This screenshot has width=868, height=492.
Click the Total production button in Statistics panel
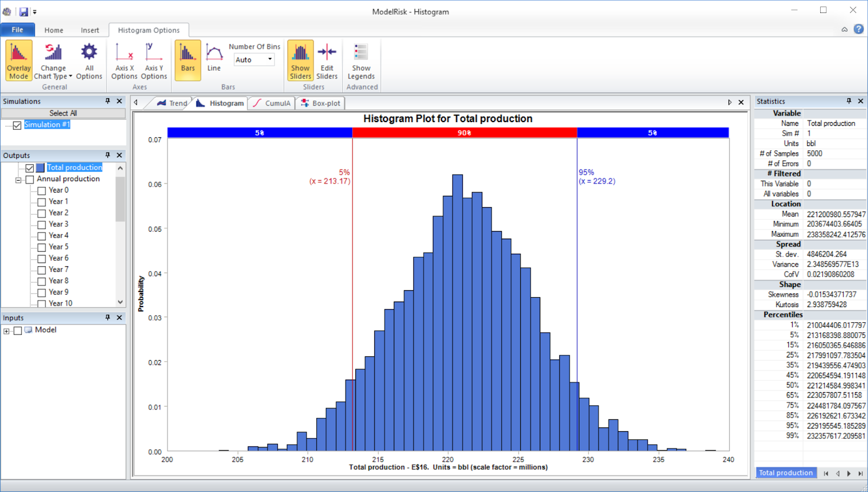[x=786, y=472]
